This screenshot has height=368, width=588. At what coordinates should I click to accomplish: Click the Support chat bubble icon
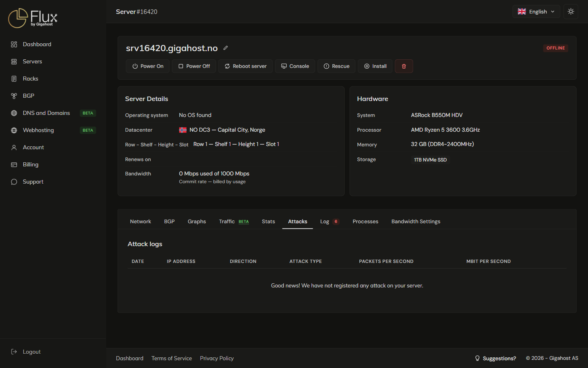tap(14, 182)
